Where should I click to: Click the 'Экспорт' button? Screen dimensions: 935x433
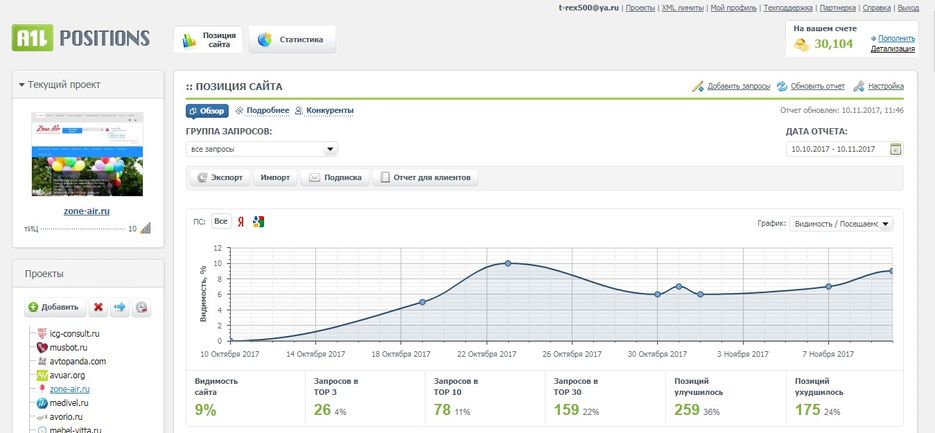click(219, 178)
